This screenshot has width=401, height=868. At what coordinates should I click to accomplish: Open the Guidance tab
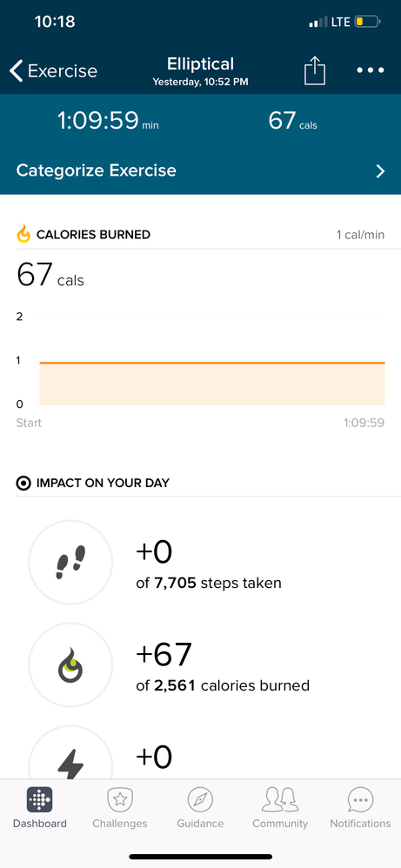pos(200,808)
